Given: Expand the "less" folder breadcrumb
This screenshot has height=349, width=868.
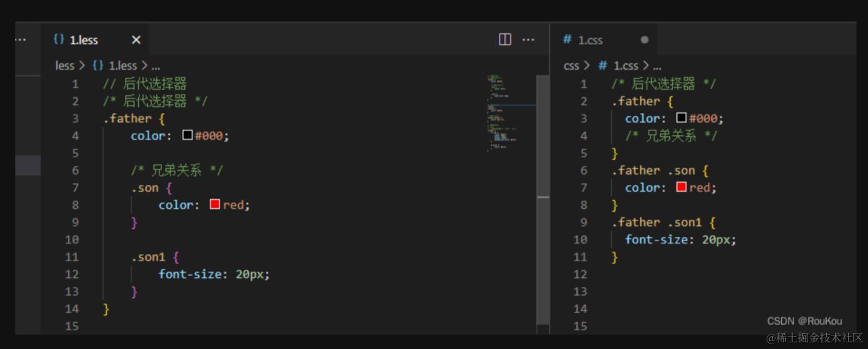Looking at the screenshot, I should click(64, 66).
